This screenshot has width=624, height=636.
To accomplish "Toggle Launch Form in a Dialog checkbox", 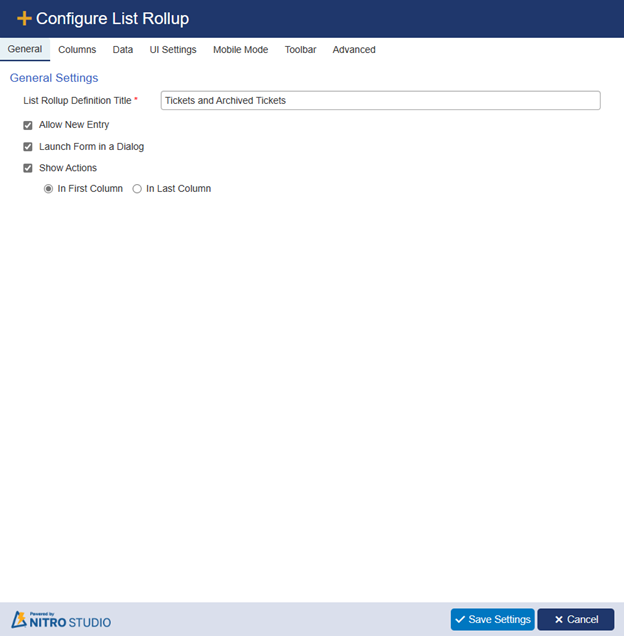I will [28, 147].
